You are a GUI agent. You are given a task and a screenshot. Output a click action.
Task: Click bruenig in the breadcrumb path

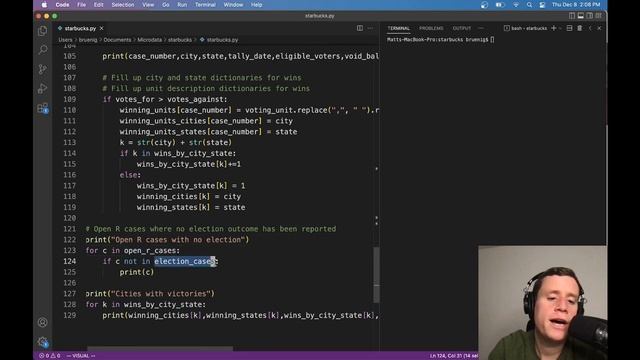pyautogui.click(x=88, y=40)
